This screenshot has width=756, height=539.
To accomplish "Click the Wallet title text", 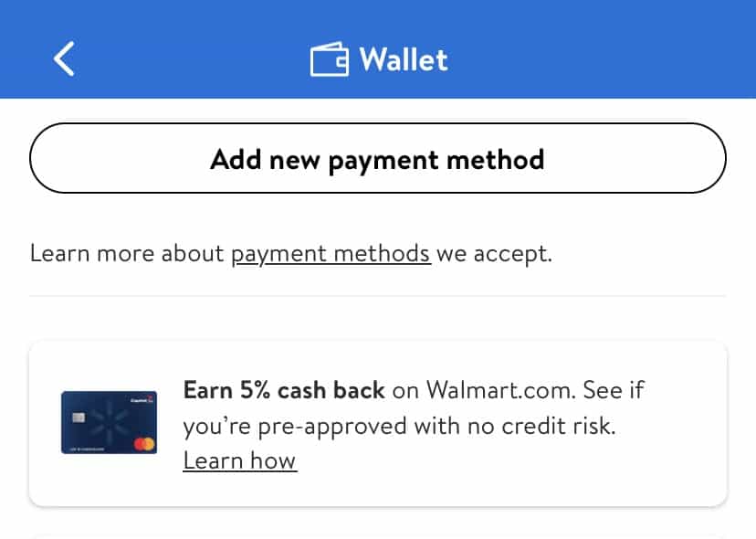I will tap(404, 59).
